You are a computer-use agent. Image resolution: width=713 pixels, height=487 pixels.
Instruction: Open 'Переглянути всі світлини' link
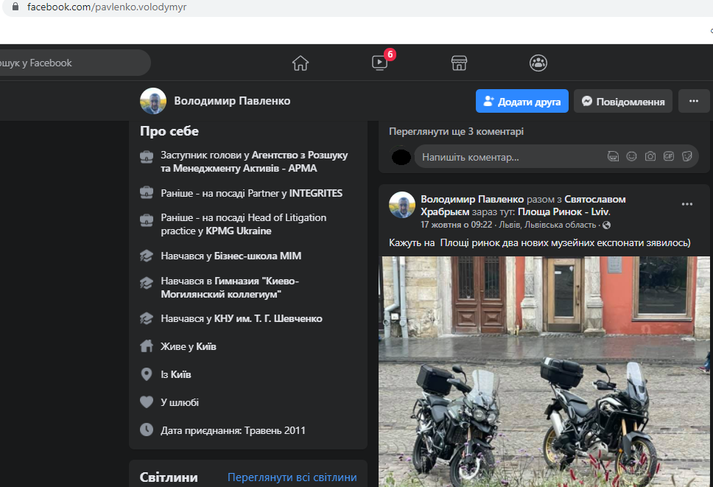coord(291,477)
